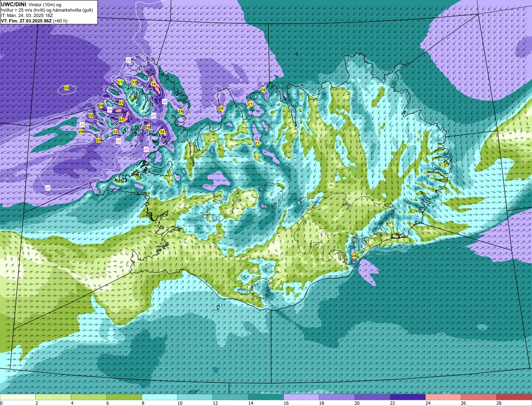Select the pale cyan 8–10 m/s swatch

coord(160,397)
